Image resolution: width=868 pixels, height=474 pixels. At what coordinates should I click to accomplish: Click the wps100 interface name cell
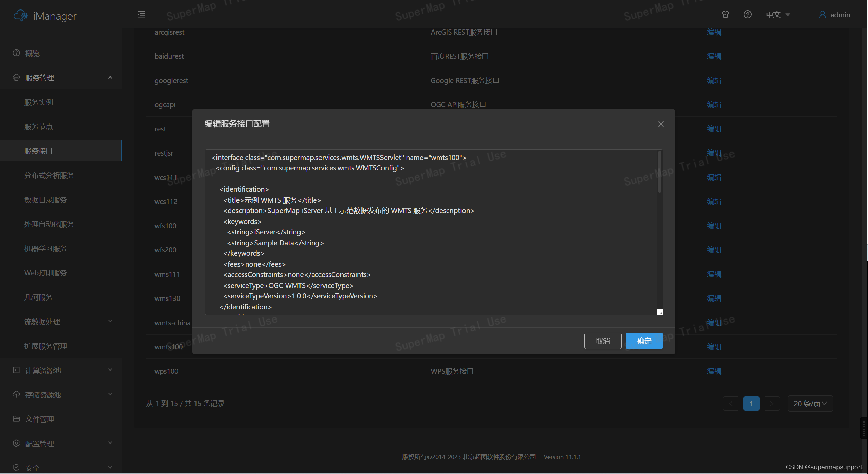166,371
